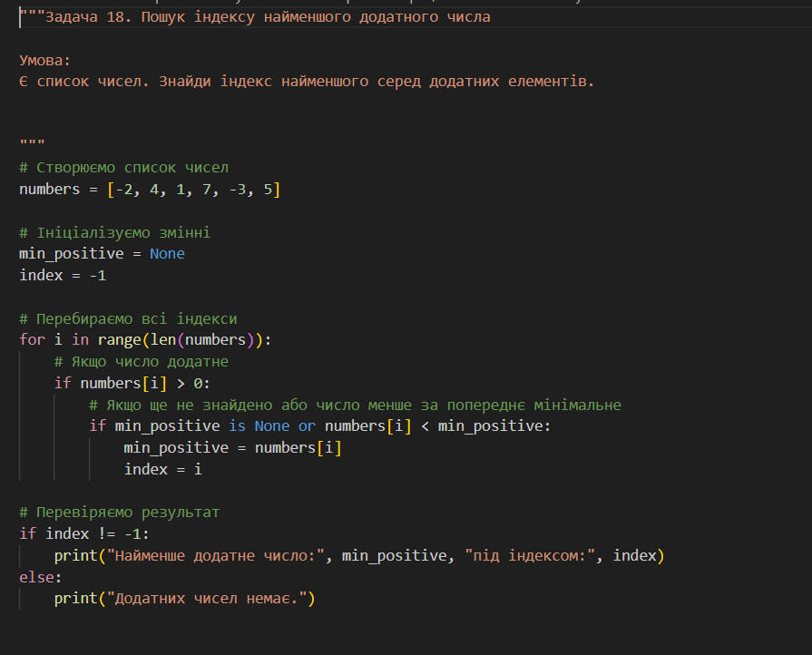This screenshot has height=655, width=812.
Task: Click the closing triple quotes of docstring
Action: (x=32, y=142)
